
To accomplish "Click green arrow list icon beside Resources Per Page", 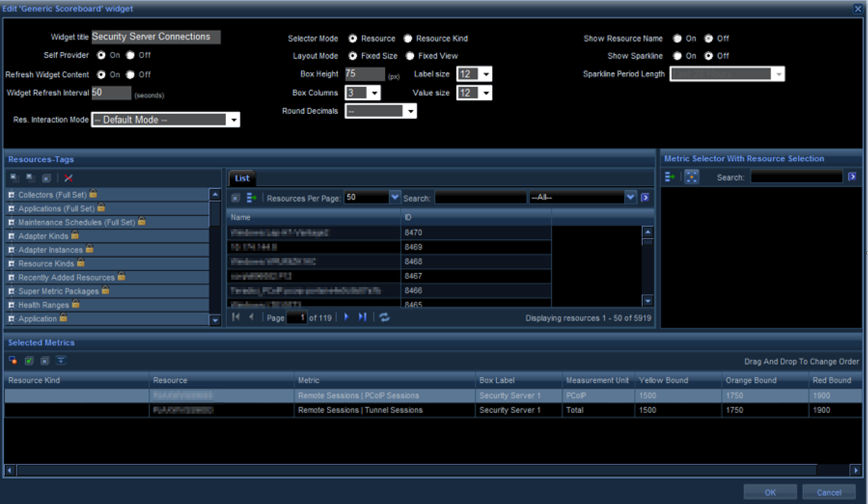I will pos(251,198).
